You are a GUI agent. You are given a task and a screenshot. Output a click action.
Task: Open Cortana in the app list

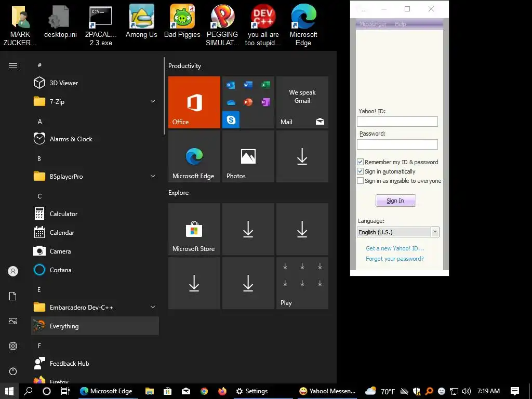click(95, 270)
